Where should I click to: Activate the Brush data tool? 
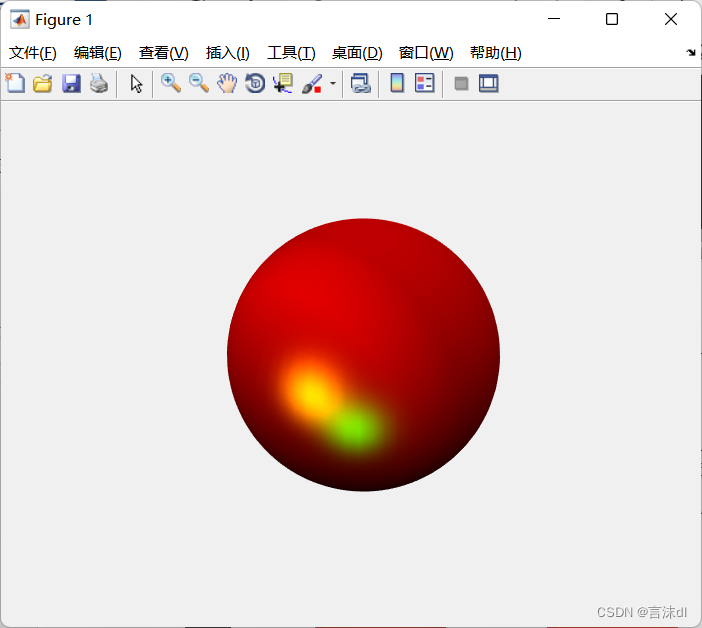click(312, 84)
